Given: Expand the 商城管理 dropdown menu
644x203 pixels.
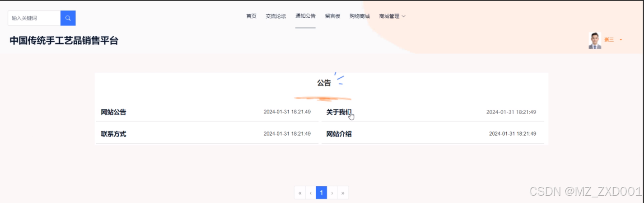Looking at the screenshot, I should [x=392, y=16].
